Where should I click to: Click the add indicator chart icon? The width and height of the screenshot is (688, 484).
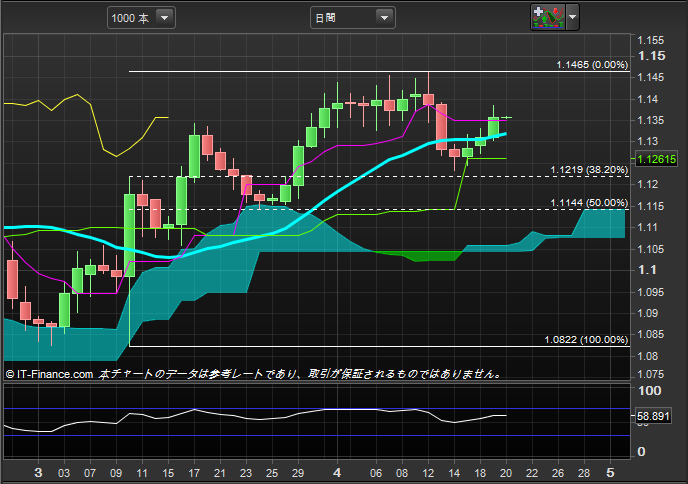(x=548, y=17)
